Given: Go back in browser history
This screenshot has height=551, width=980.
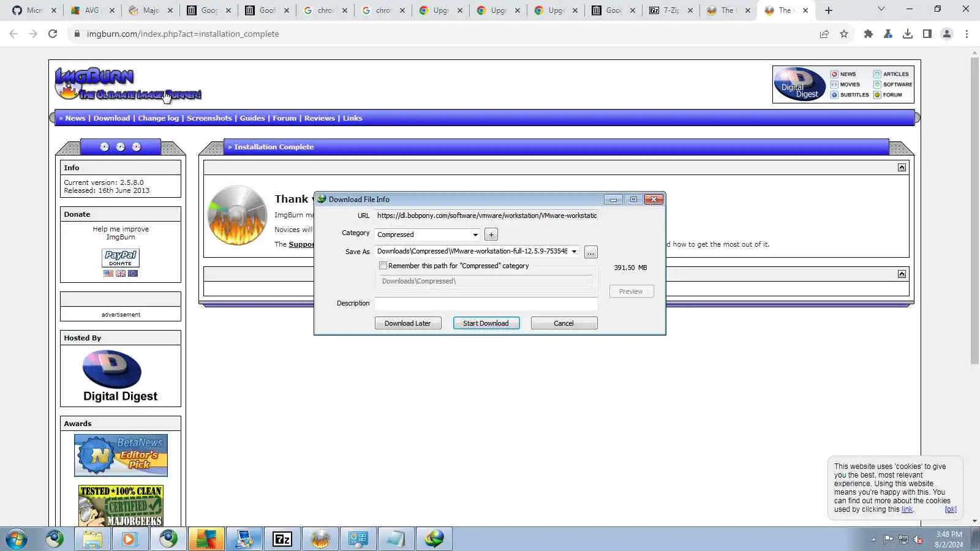Looking at the screenshot, I should tap(13, 34).
